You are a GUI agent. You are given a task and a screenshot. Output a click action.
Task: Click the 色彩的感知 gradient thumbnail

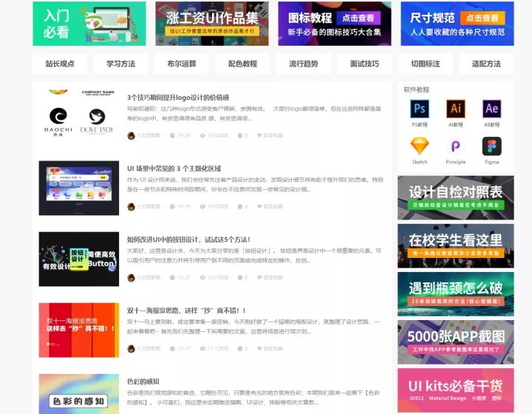tap(79, 394)
